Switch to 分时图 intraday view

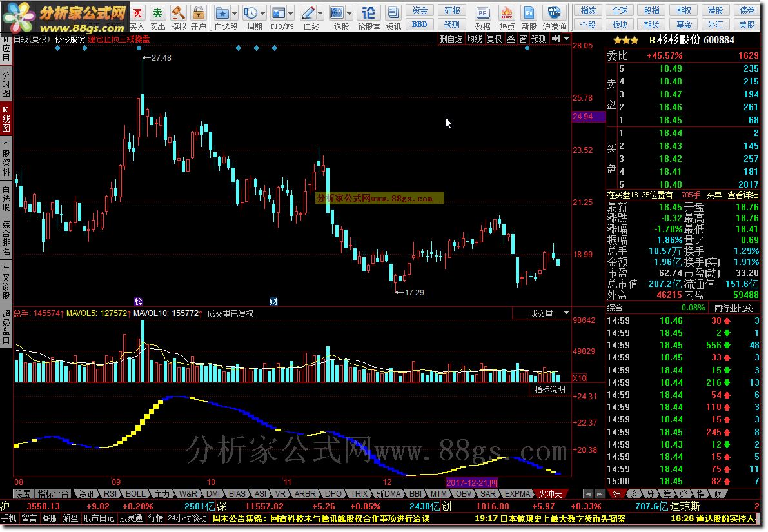[6, 84]
